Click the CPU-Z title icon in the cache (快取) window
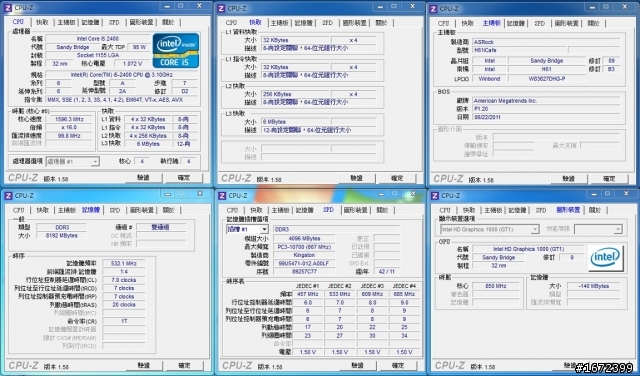 221,9
